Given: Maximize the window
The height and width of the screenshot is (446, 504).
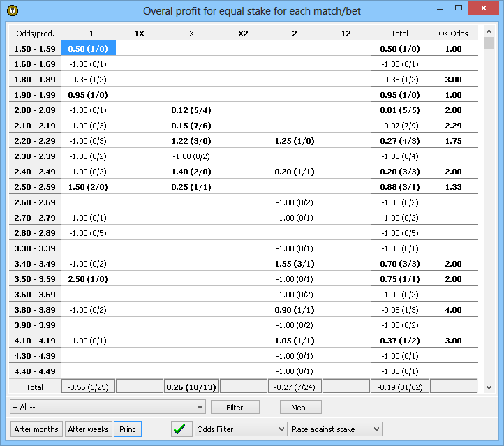Looking at the screenshot, I should pyautogui.click(x=458, y=9).
